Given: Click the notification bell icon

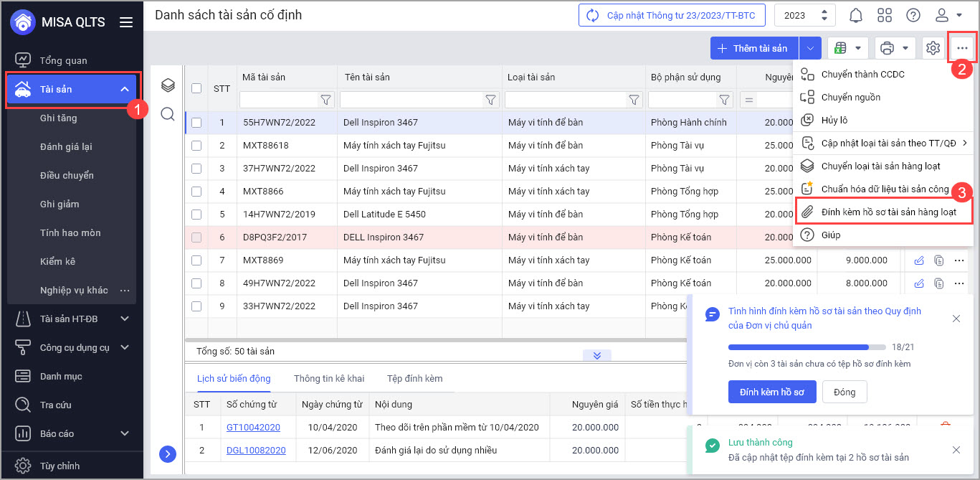Looking at the screenshot, I should [x=856, y=15].
